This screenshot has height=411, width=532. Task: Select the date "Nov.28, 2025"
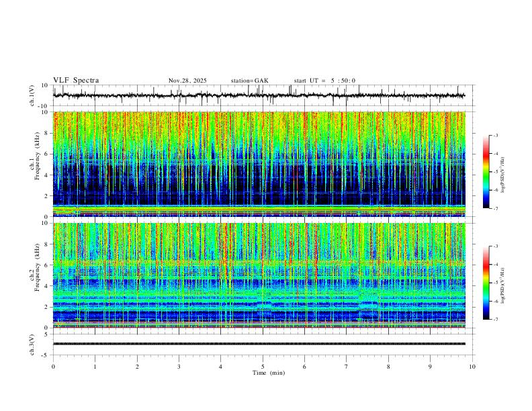187,81
